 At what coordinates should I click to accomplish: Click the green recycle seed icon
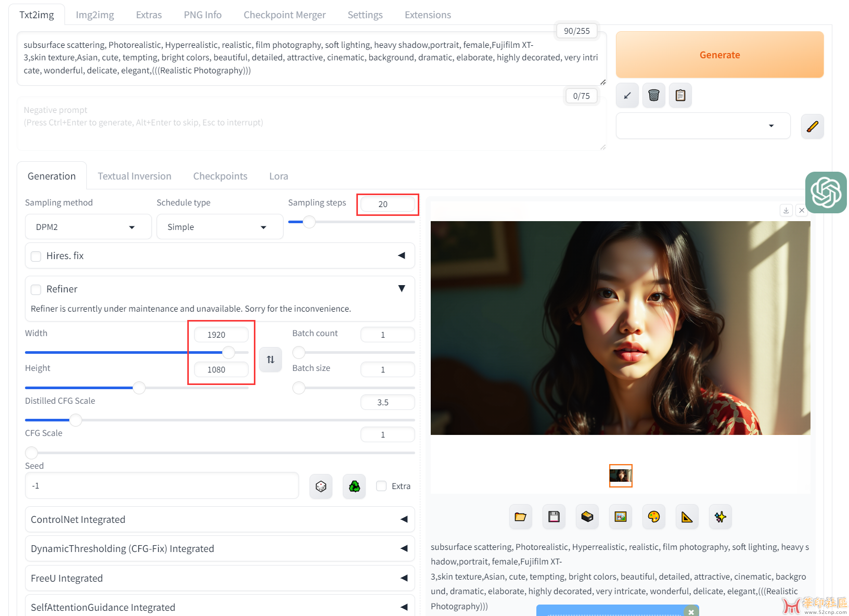[354, 486]
